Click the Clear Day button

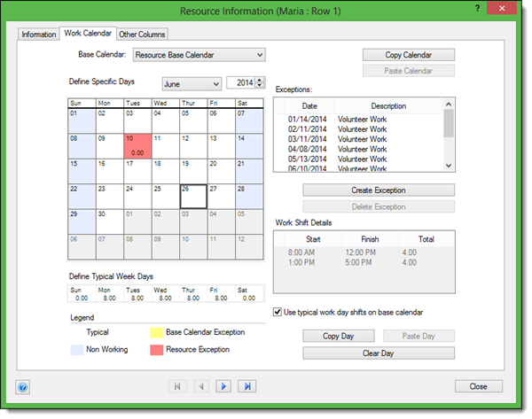point(379,353)
